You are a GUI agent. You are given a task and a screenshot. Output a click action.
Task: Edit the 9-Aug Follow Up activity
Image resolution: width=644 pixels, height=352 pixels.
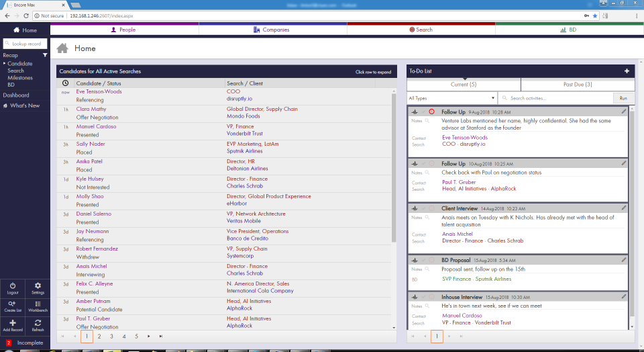coord(623,112)
